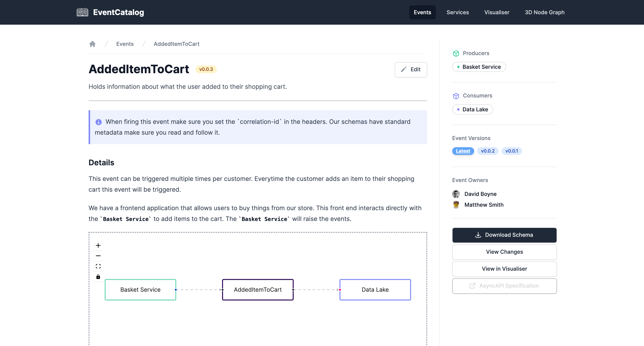Toggle to v0.0.1 event version

(511, 151)
